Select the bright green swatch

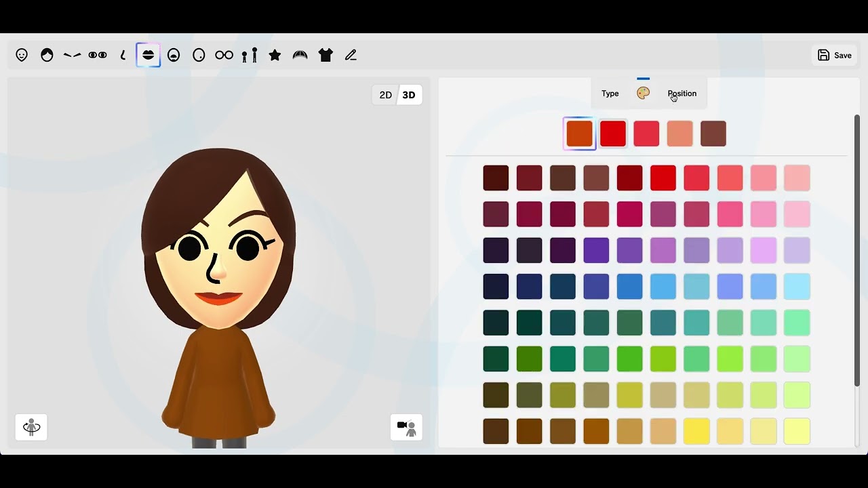[x=630, y=359]
